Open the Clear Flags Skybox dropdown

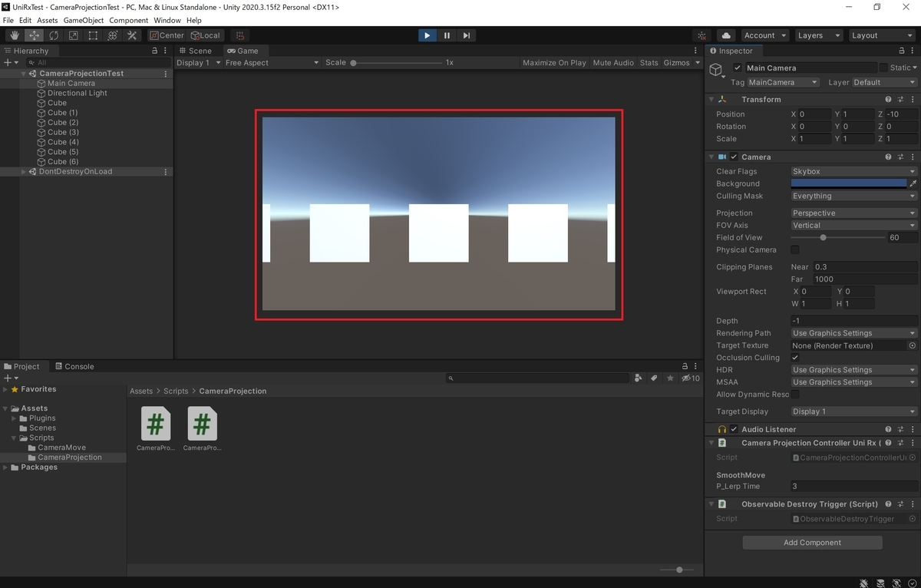point(854,171)
